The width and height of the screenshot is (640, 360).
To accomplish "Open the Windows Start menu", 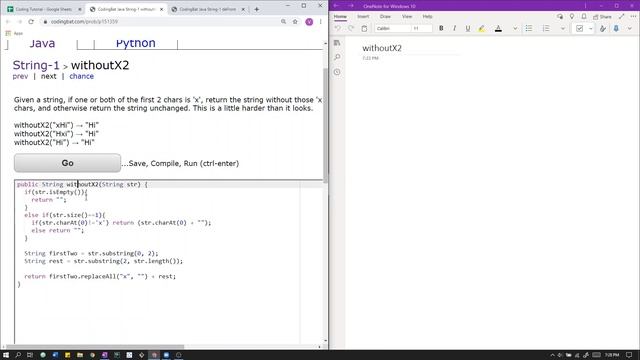I will coord(6,355).
